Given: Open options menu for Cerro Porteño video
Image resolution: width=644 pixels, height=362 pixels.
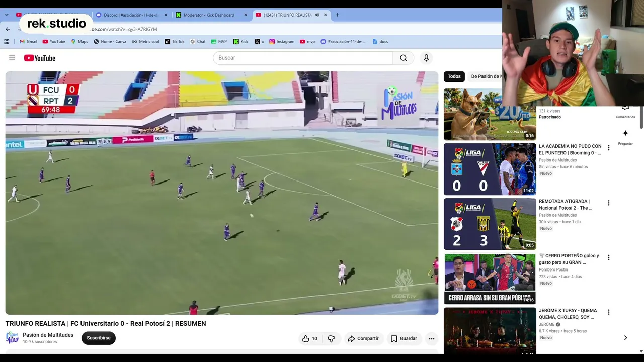Looking at the screenshot, I should 608,257.
